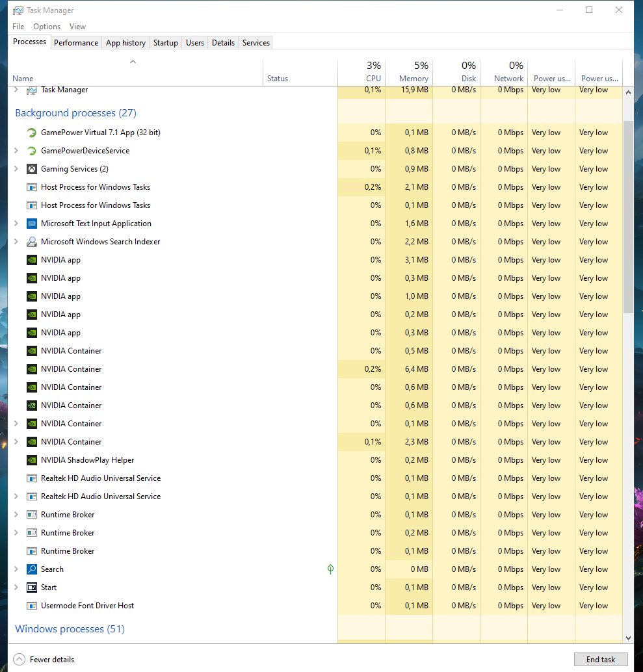The image size is (643, 672).
Task: Click the 15,9 MB memory value
Action: tap(415, 90)
